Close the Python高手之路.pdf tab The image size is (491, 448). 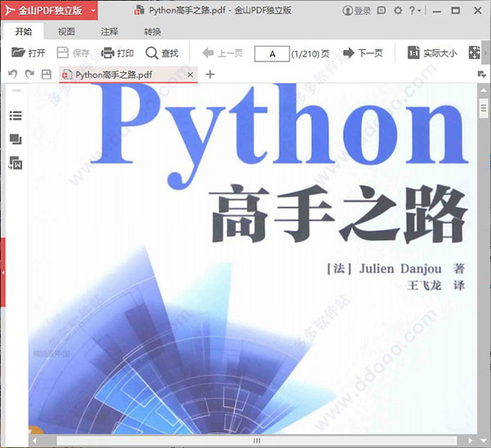coord(190,75)
